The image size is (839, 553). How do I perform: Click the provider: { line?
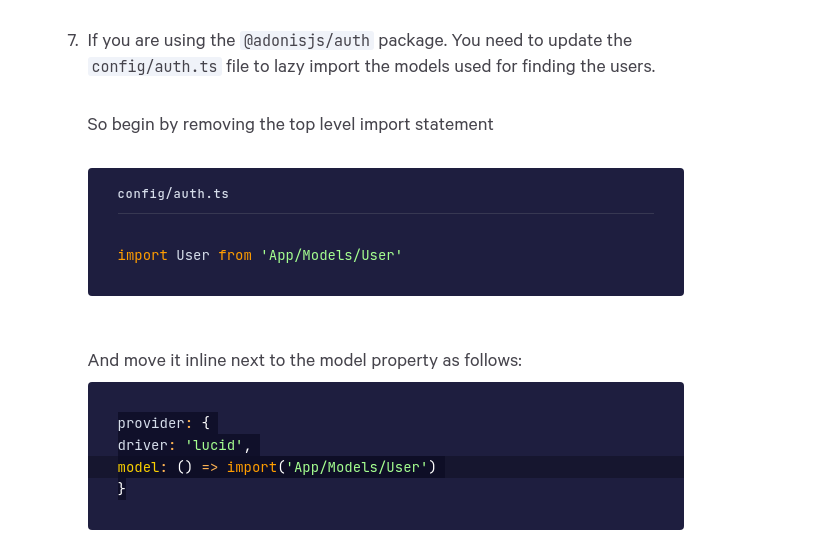point(164,423)
